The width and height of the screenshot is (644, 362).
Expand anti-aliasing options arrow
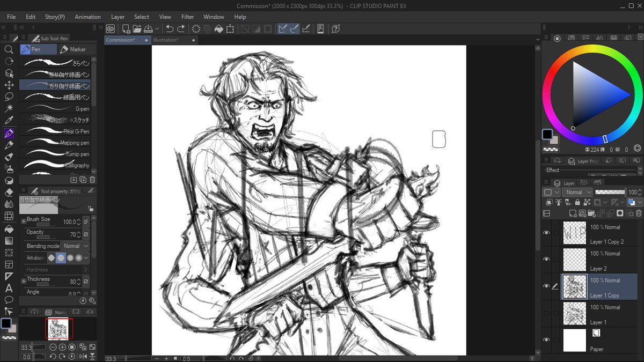(x=86, y=257)
